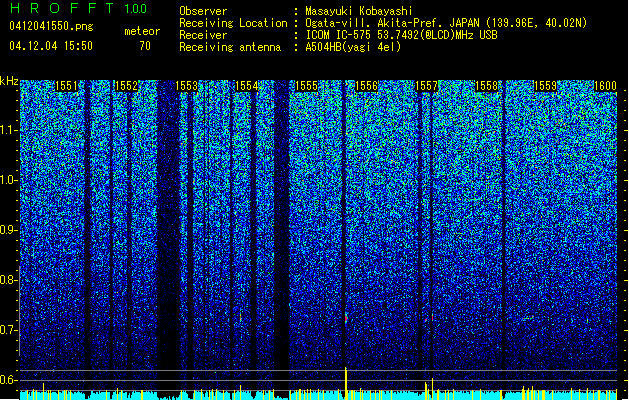Click the 1554 time marker
Image resolution: width=629 pixels, height=400 pixels.
click(246, 86)
